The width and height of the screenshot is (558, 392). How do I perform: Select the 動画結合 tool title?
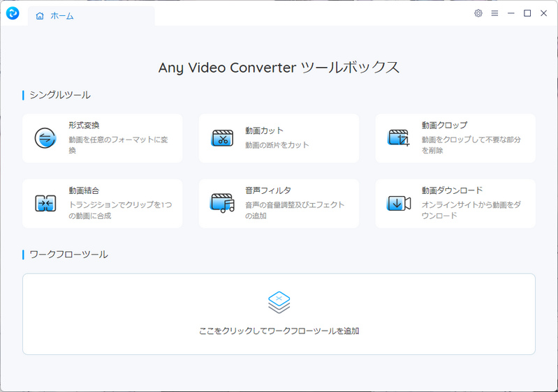84,190
